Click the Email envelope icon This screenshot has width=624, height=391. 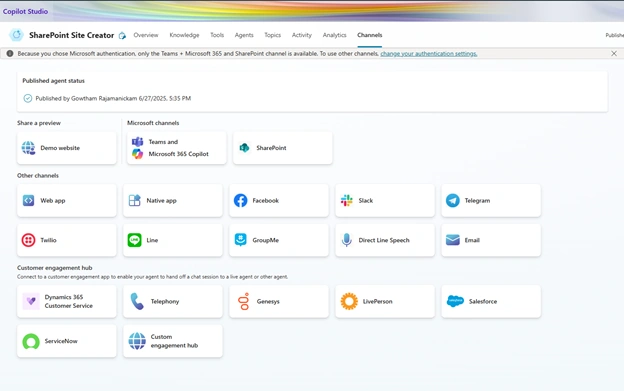click(452, 240)
